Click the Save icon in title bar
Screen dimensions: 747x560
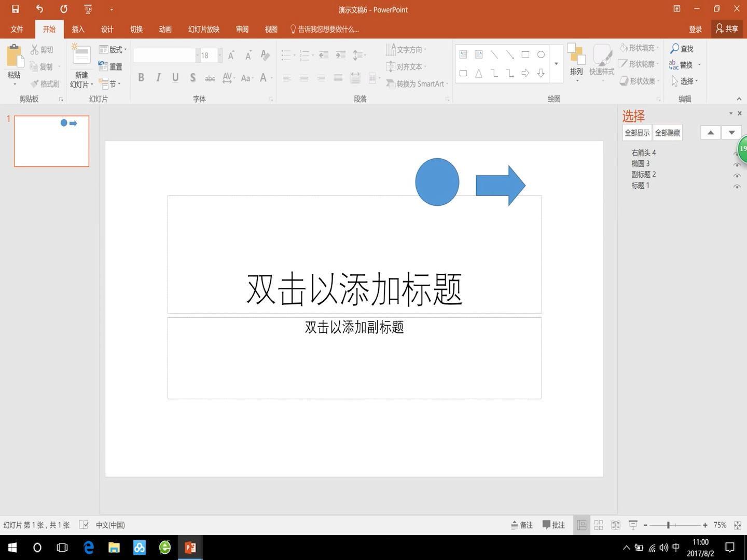coord(15,9)
